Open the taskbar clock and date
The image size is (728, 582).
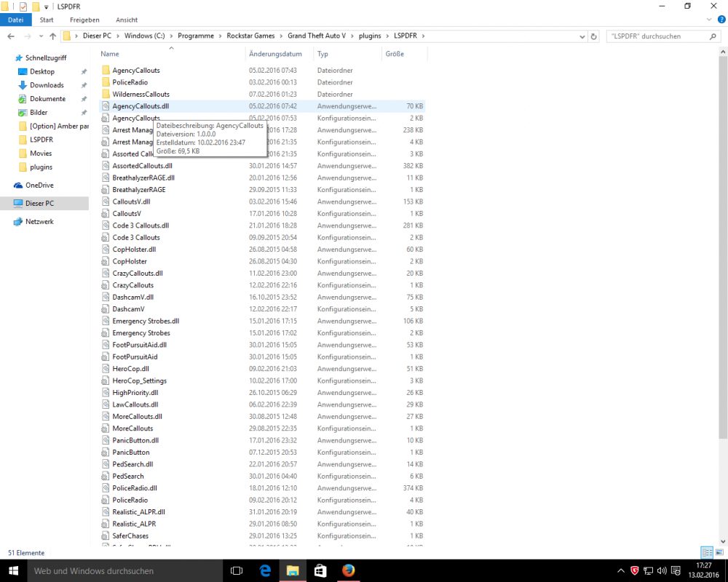[704, 571]
